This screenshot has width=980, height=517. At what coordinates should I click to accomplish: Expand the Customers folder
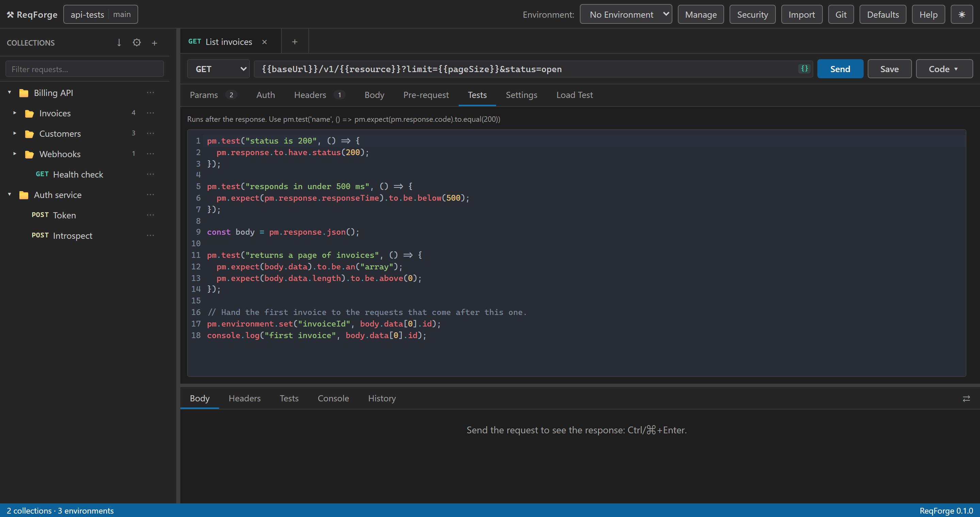[15, 133]
